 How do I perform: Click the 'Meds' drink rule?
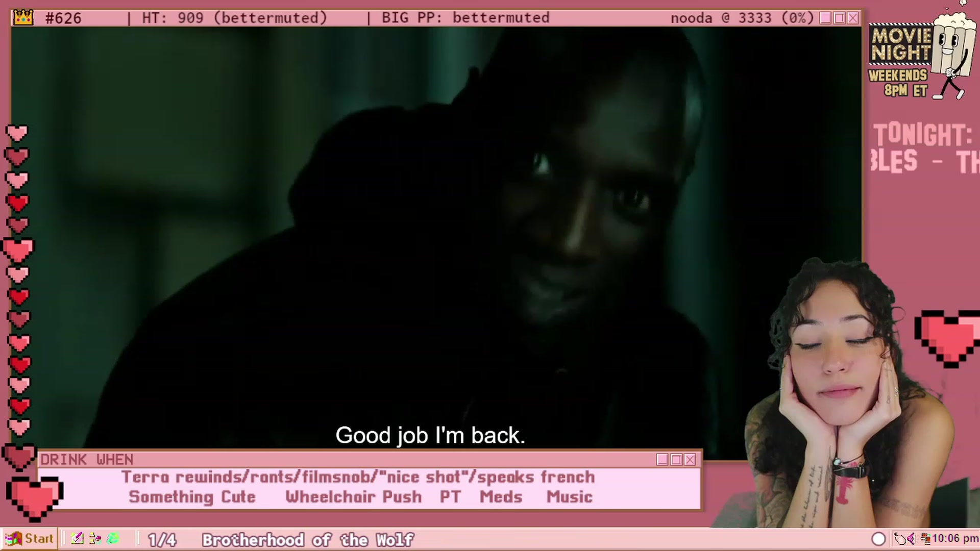click(x=501, y=496)
